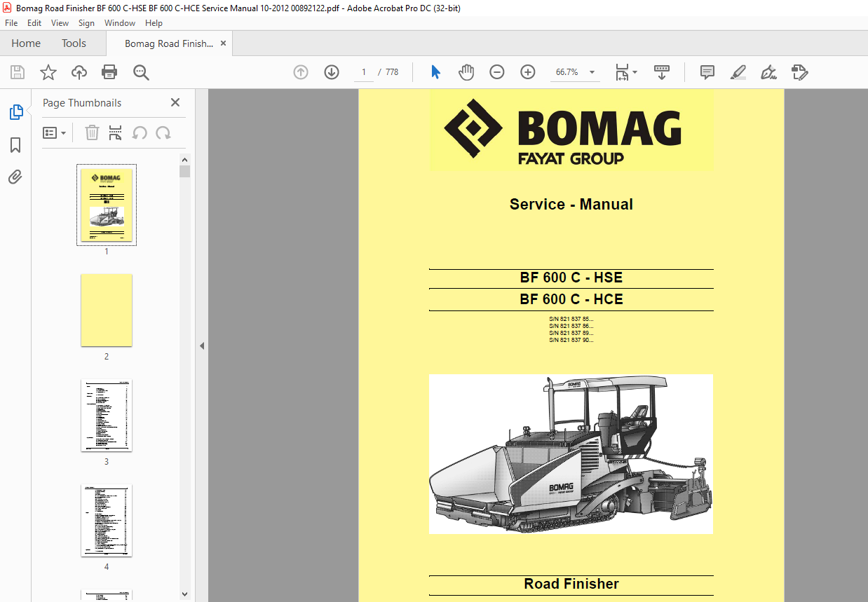Viewport: 868px width, 602px height.
Task: Select page 4 thumbnail
Action: [x=107, y=520]
